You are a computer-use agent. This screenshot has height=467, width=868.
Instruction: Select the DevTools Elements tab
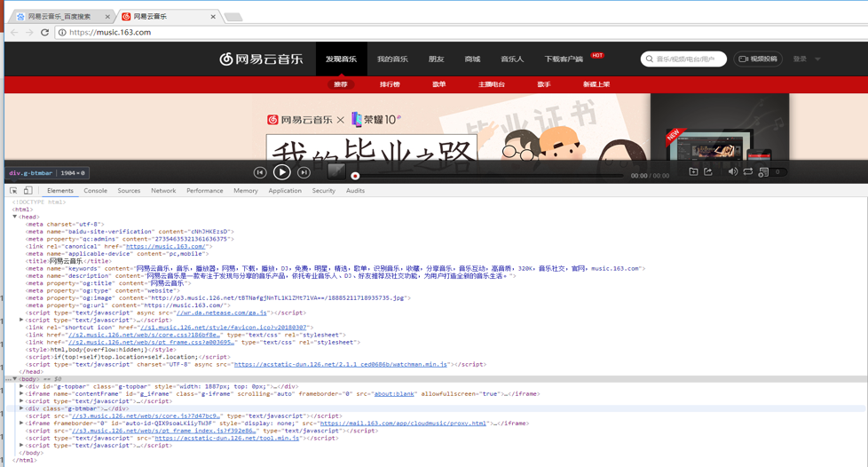(x=59, y=191)
